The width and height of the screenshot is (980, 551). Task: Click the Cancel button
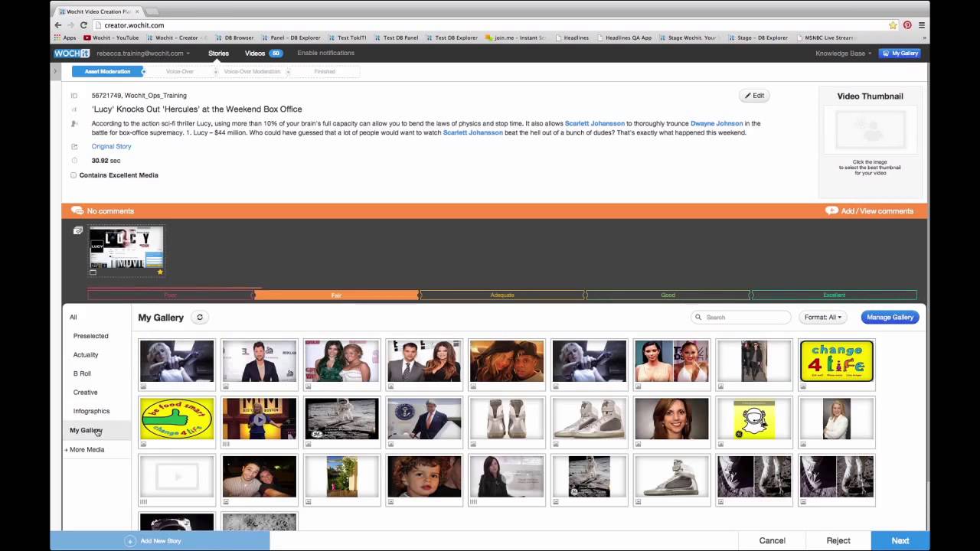[x=772, y=540]
